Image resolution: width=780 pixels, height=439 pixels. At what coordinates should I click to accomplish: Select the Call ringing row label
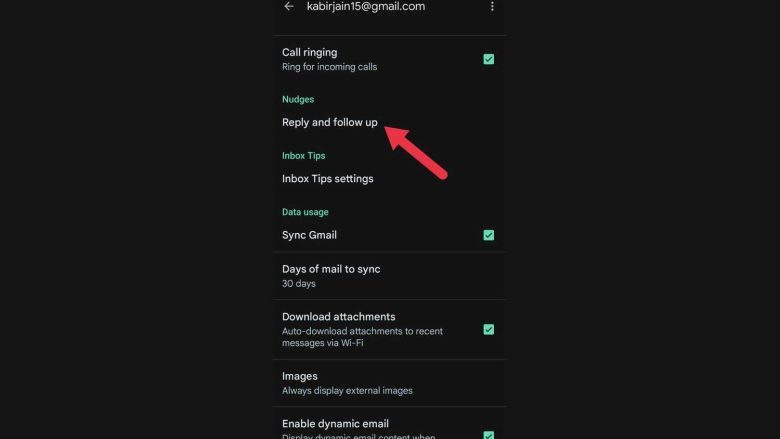(309, 52)
